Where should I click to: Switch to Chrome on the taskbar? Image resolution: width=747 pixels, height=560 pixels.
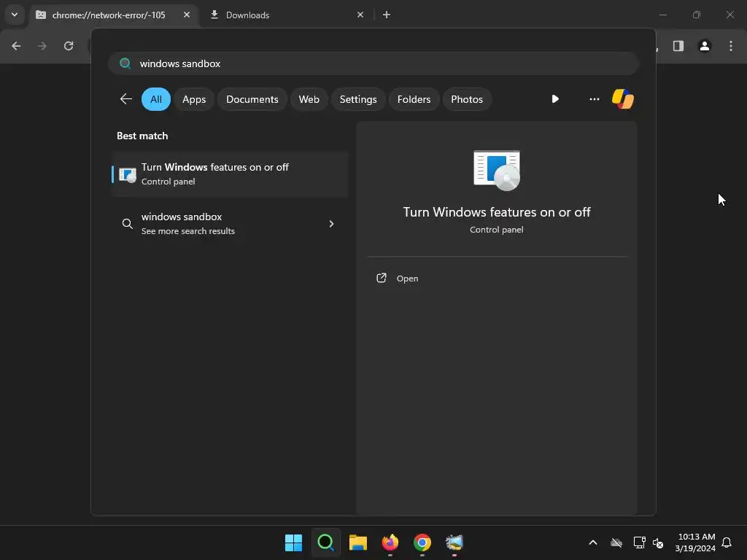coord(422,542)
